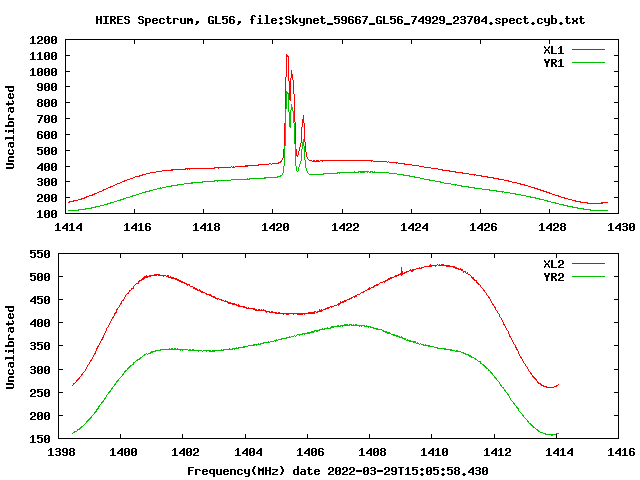Image resolution: width=640 pixels, height=480 pixels.
Task: Click the 1408 frequency tick label
Action: coord(372,452)
